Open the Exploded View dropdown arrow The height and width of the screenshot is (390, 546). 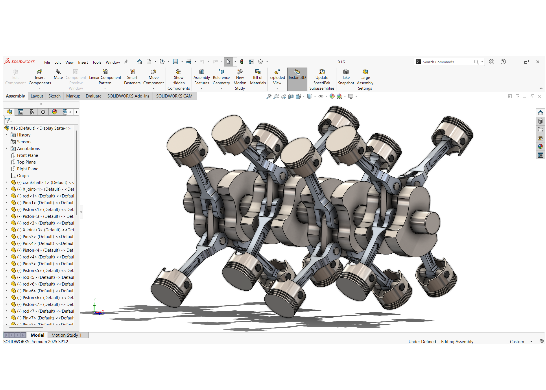[277, 88]
